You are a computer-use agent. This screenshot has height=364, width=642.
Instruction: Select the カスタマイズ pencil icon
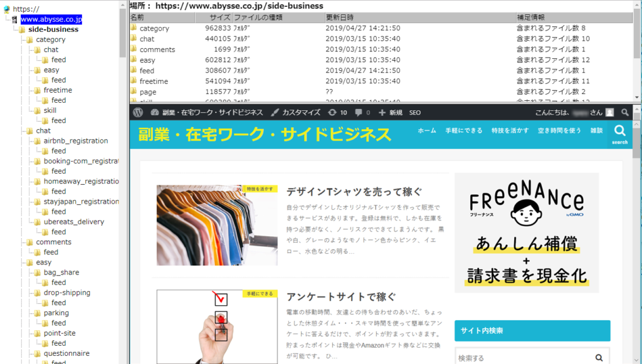coord(274,113)
